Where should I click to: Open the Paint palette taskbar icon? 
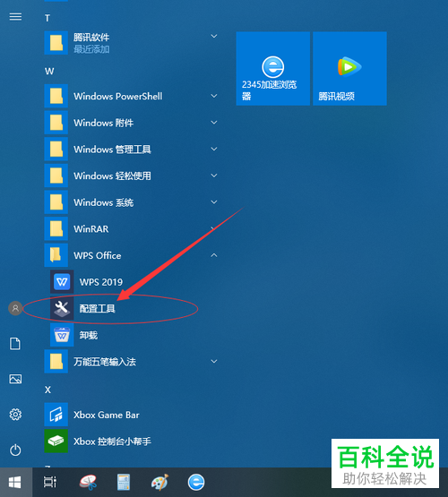[159, 482]
